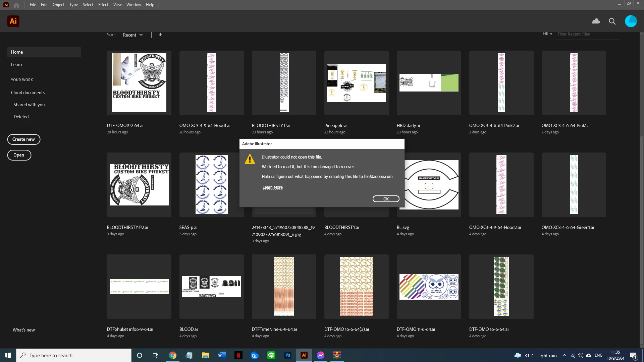Launch LINE app from taskbar
The image size is (644, 362).
(x=271, y=355)
